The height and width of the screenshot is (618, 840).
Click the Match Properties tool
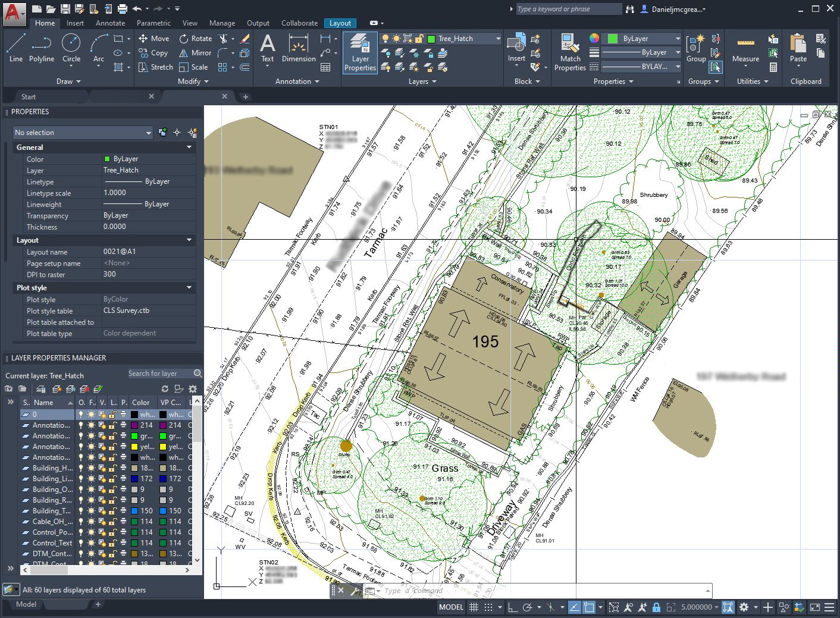570,52
